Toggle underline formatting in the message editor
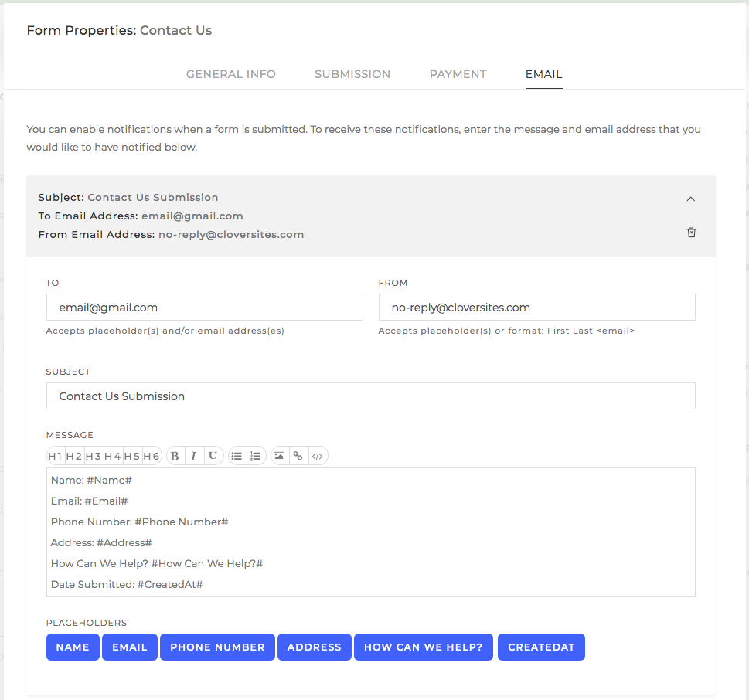The width and height of the screenshot is (749, 700). [x=213, y=455]
